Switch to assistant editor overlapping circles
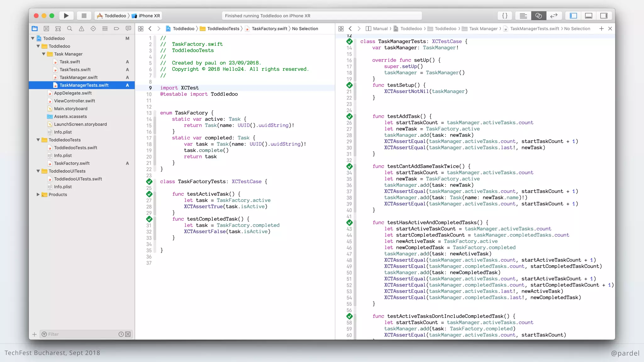Screen dimensions: 644x362 (538, 16)
